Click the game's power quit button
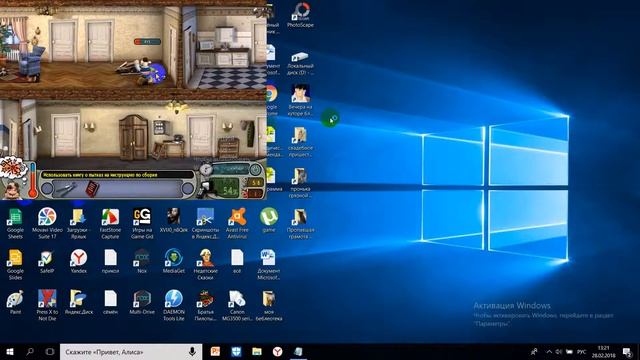Screen dimensions: 640x360 [x=255, y=169]
